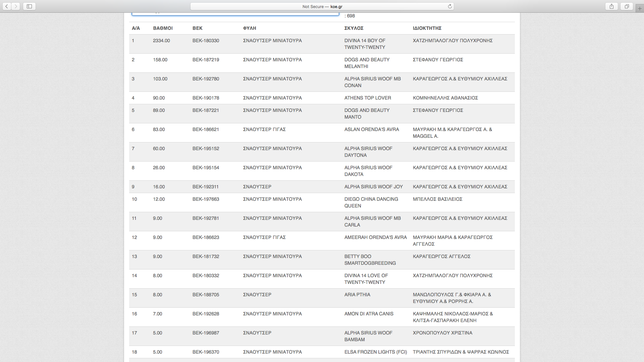Click the ΙΔΙΟΚΤΗΤΗΣ column header
This screenshot has height=362, width=644.
tap(427, 28)
